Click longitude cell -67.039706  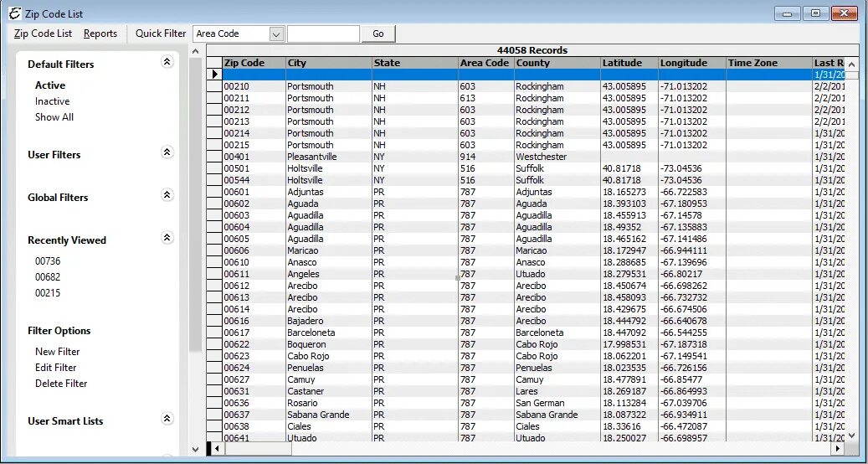click(691, 403)
